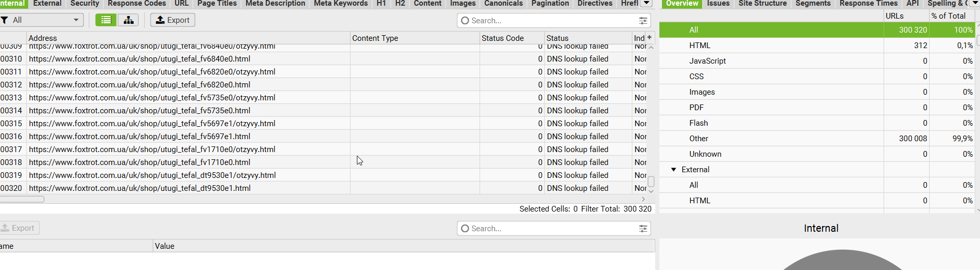Click funnel filter icon beside All
Viewport: 980px width, 270px height.
pos(5,20)
